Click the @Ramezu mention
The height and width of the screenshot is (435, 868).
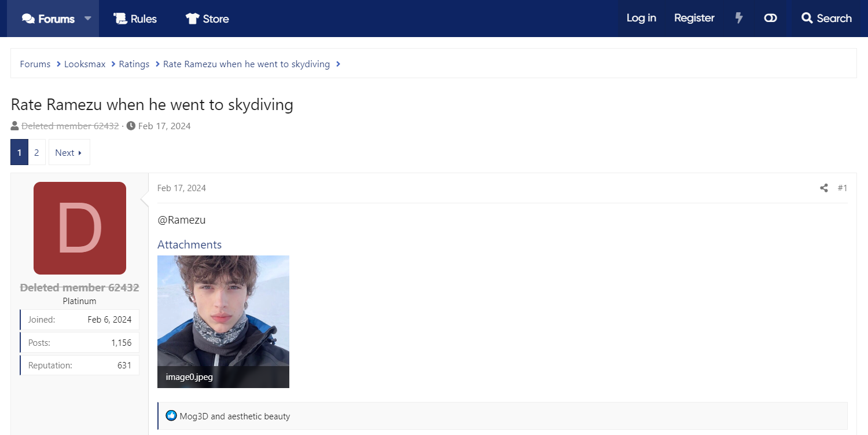coord(181,220)
